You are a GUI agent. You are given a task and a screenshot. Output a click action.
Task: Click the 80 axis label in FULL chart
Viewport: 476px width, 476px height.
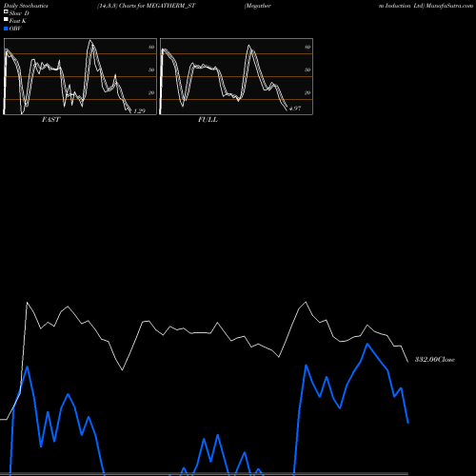307,48
